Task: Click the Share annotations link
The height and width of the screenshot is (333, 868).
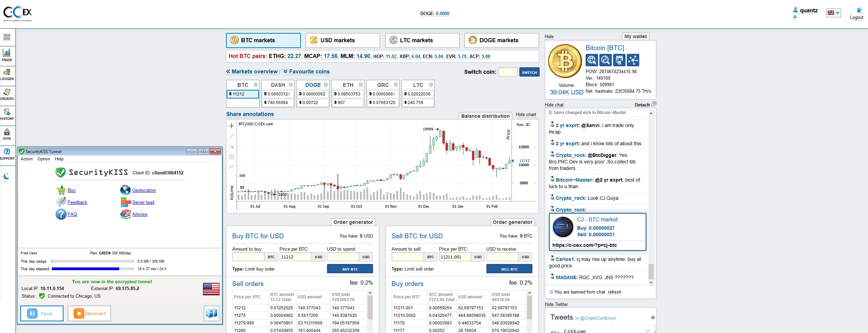Action: (x=250, y=114)
